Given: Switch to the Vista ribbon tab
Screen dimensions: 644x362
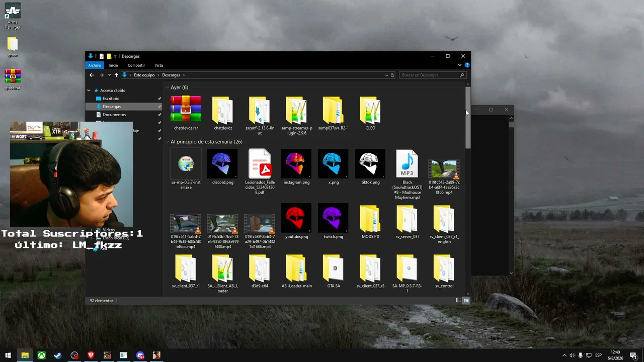Looking at the screenshot, I should tap(158, 65).
